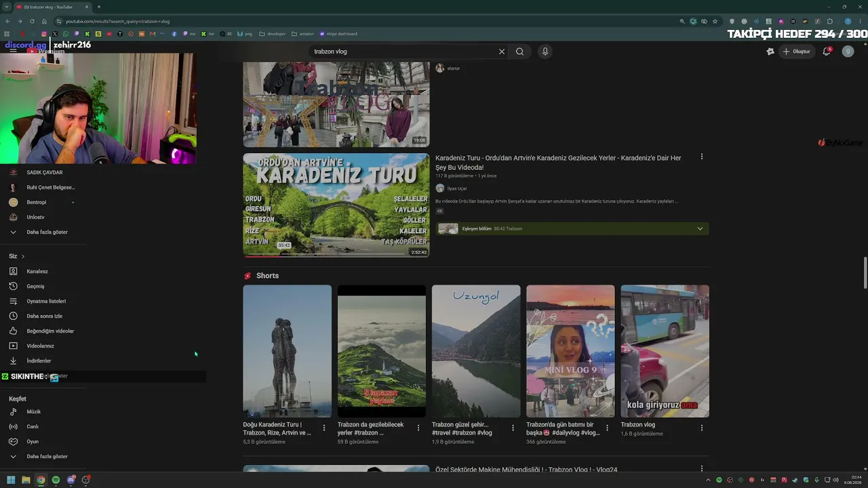This screenshot has width=868, height=488.
Task: Open the browser extensions puzzle icon
Action: 829,21
